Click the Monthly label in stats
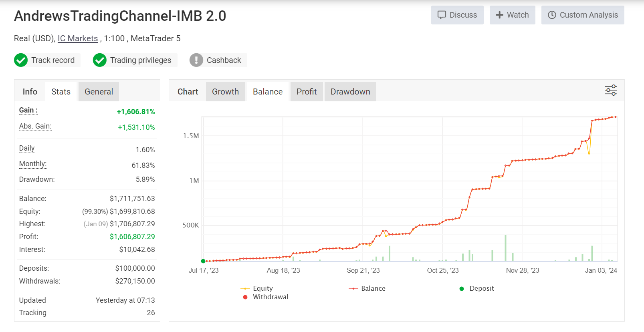Viewport: 644px width, 332px height. [33, 164]
